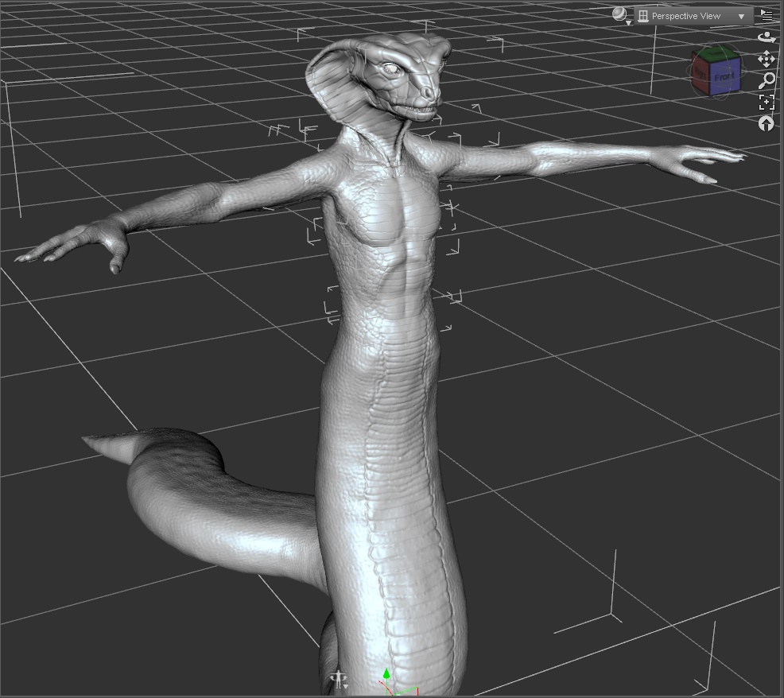Click the reset camera arrow icon
This screenshot has height=698, width=784.
766,123
